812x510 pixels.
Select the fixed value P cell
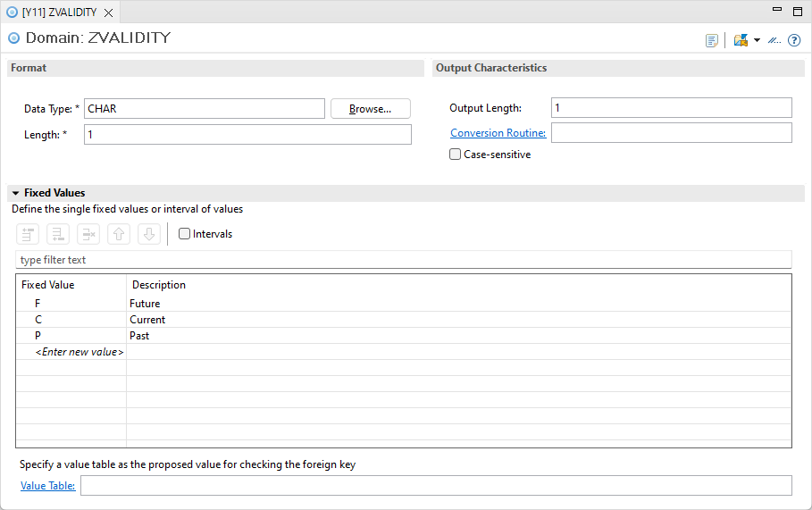tap(71, 336)
